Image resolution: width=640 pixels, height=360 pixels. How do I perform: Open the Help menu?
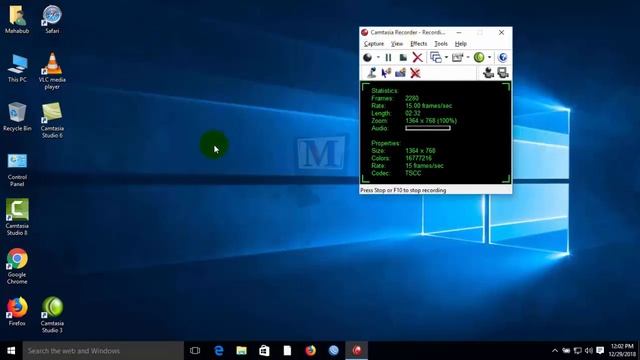point(460,44)
